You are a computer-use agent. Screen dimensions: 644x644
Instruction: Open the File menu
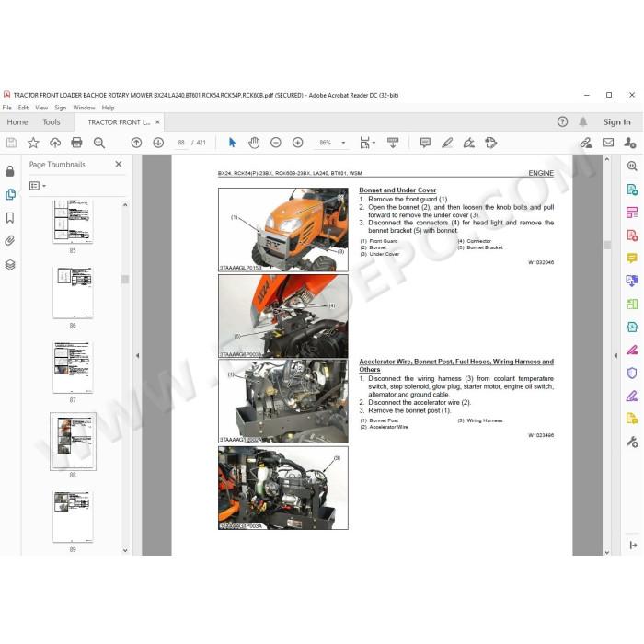tap(7, 108)
